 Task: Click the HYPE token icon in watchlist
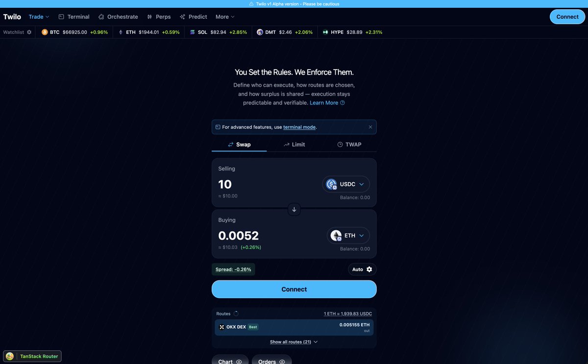[x=325, y=32]
